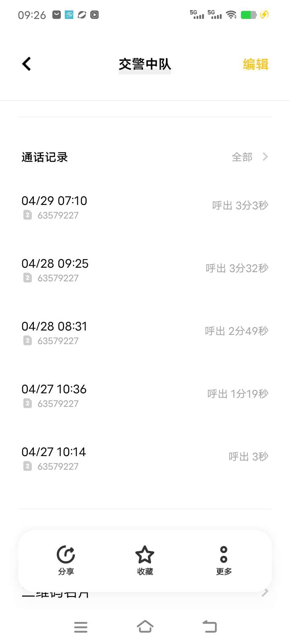Tap the 通话记录 section header
This screenshot has height=644, width=290.
pyautogui.click(x=45, y=157)
